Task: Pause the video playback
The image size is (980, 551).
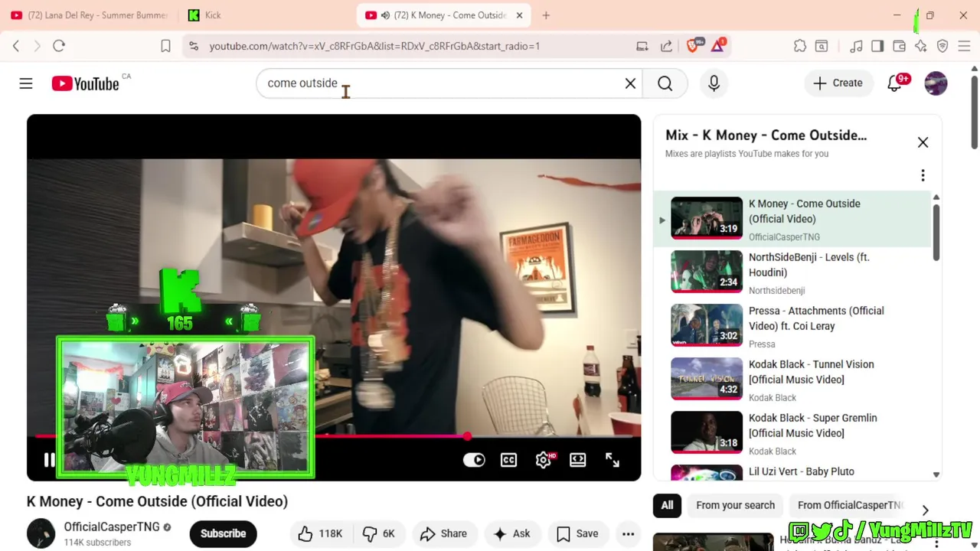Action: pyautogui.click(x=49, y=459)
